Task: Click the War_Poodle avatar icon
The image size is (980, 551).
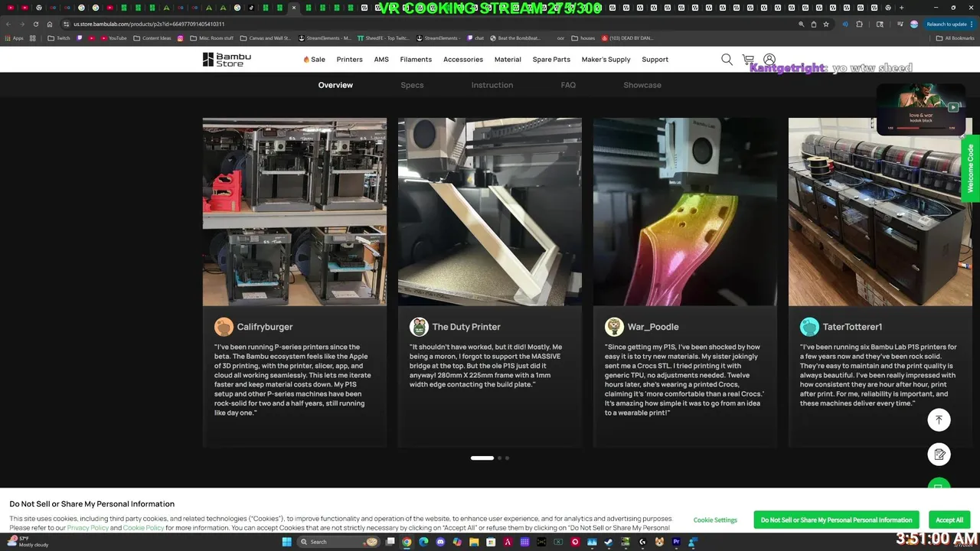Action: [x=614, y=327]
